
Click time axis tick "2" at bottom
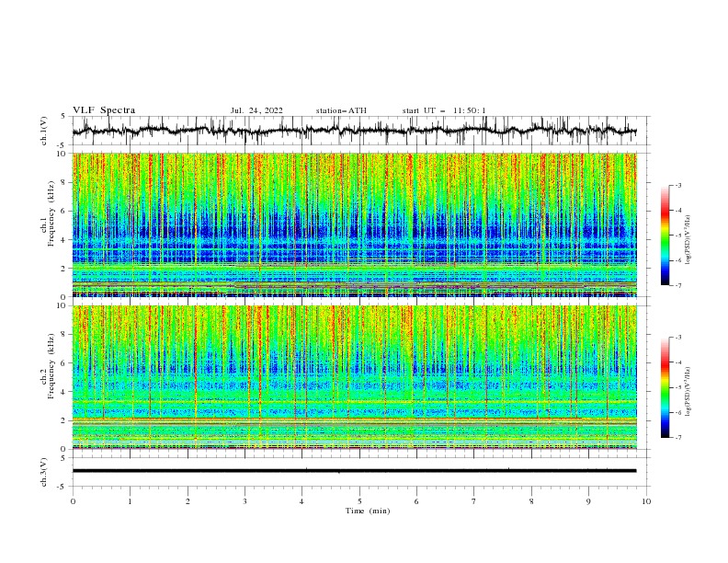pyautogui.click(x=188, y=501)
